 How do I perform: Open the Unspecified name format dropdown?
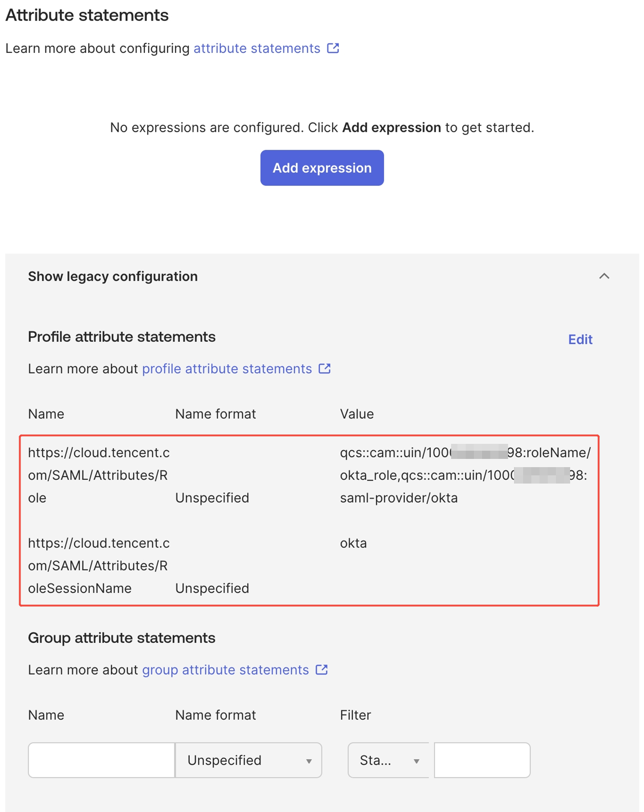point(249,760)
